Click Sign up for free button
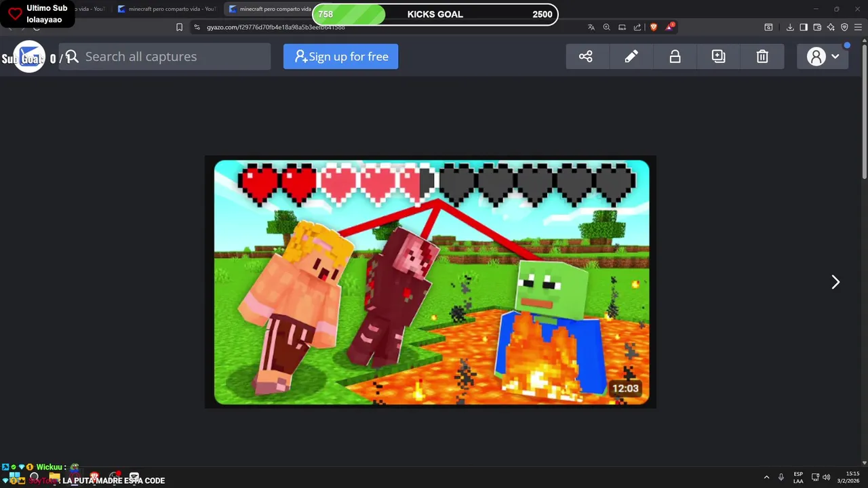868x488 pixels. pyautogui.click(x=340, y=56)
